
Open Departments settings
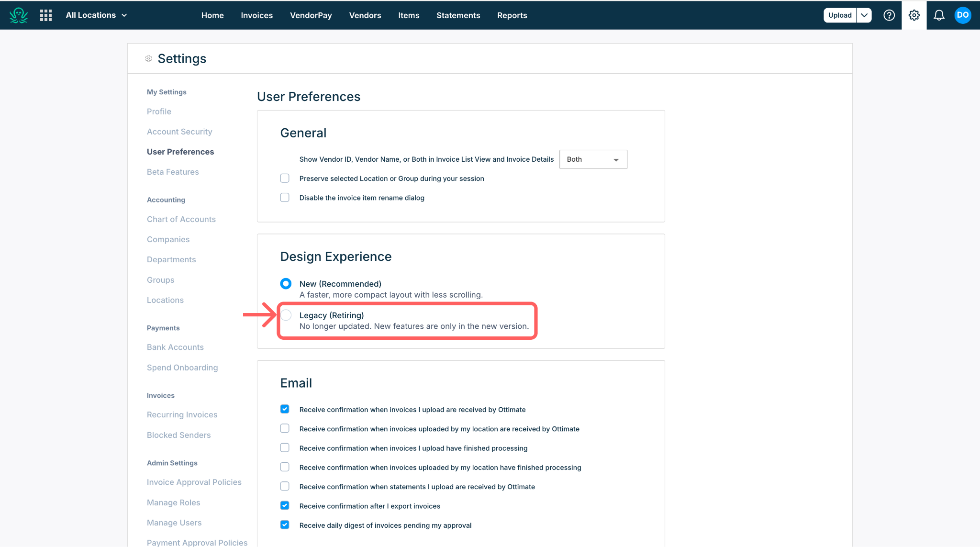[171, 259]
